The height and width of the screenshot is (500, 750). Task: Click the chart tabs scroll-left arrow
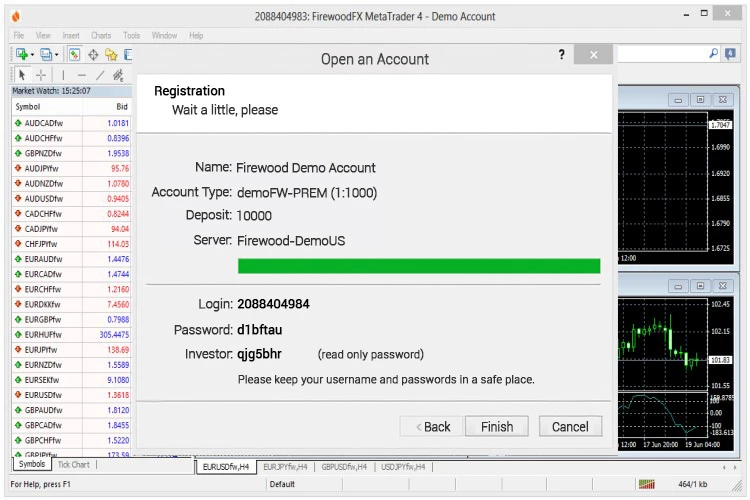coord(724,467)
